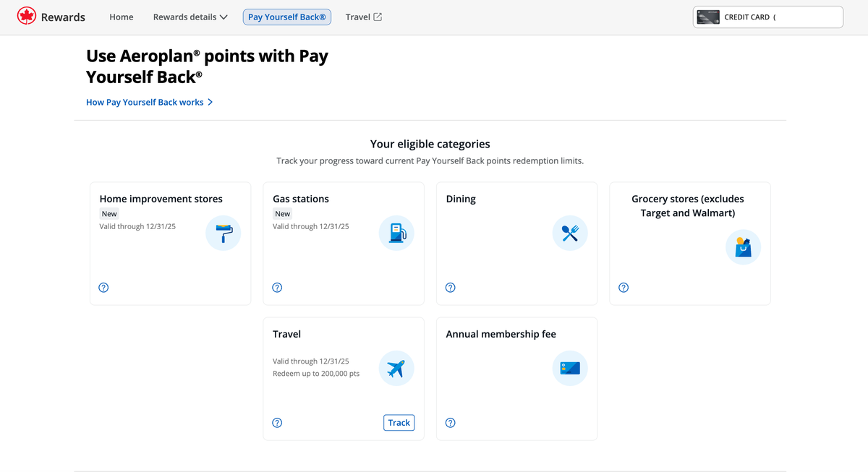
Task: Select the Pay Yourself Back® tab
Action: point(287,17)
